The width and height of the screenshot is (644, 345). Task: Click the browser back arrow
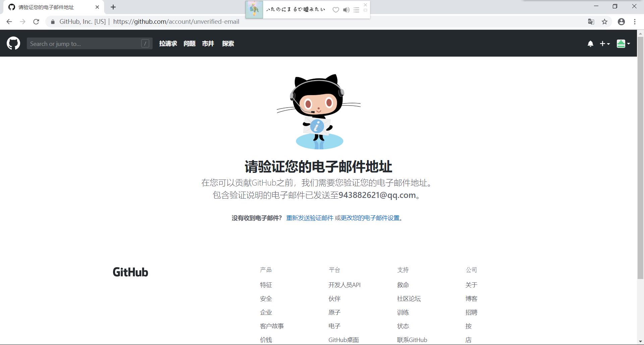pos(9,22)
